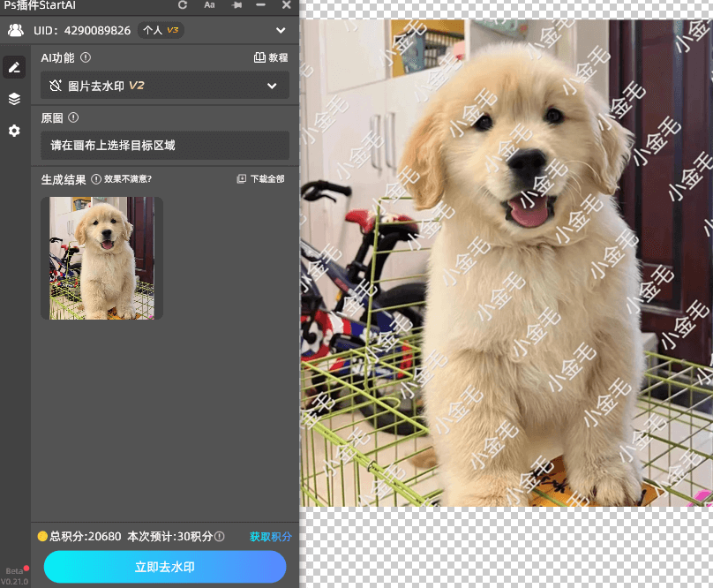Viewport: 713px width, 588px height.
Task: Open the settings gear in the sidebar
Action: 13,131
